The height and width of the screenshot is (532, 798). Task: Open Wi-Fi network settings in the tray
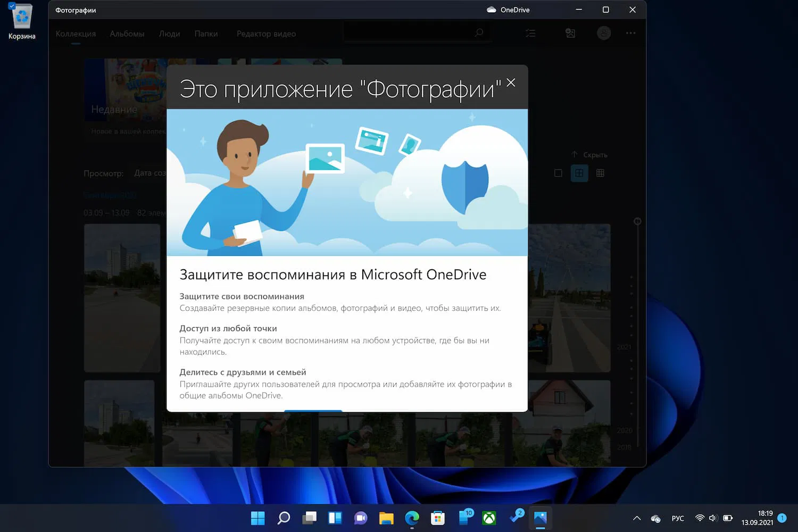700,518
